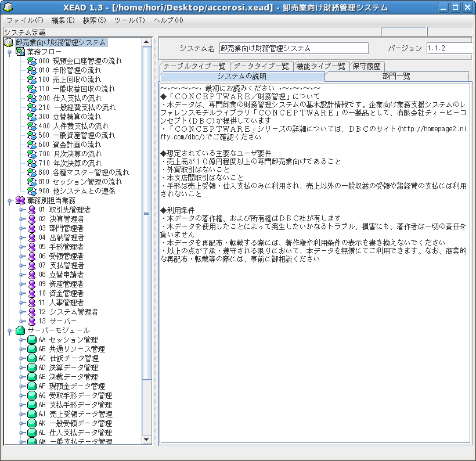Image resolution: width=476 pixels, height=461 pixels.
Task: Click the flow icon for 900 他システムとの連係
Action: click(32, 191)
